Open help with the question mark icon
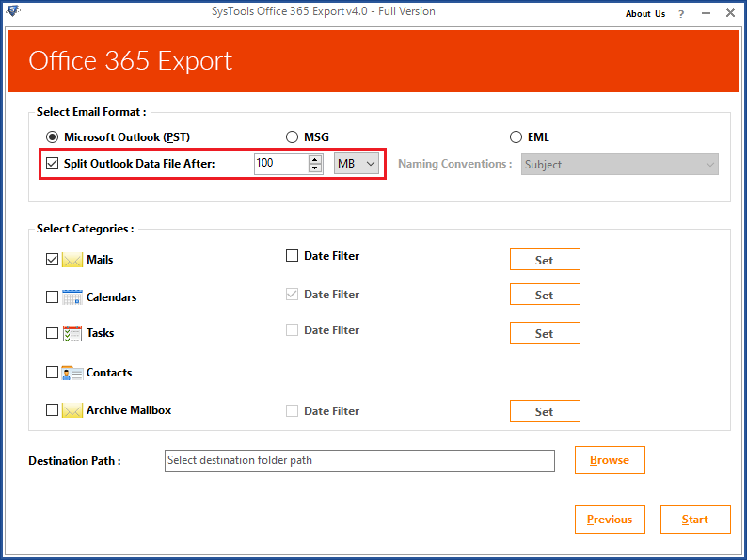747x560 pixels. pyautogui.click(x=681, y=14)
